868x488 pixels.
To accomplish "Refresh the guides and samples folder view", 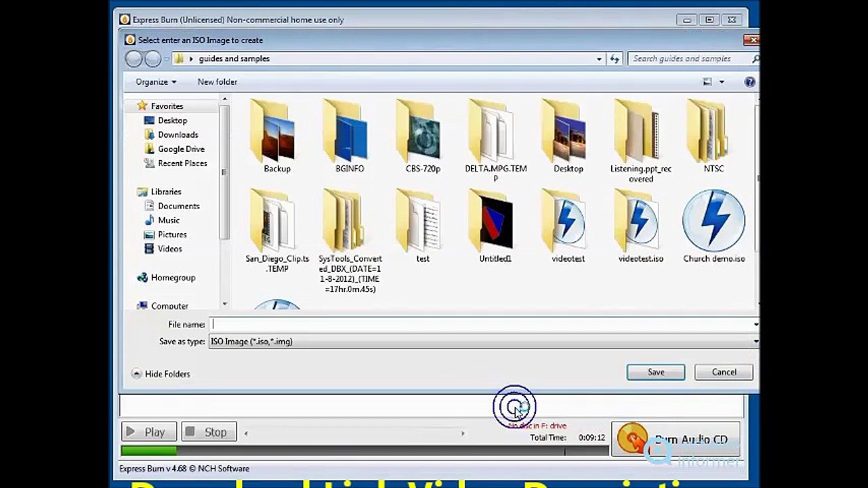I will pyautogui.click(x=615, y=59).
